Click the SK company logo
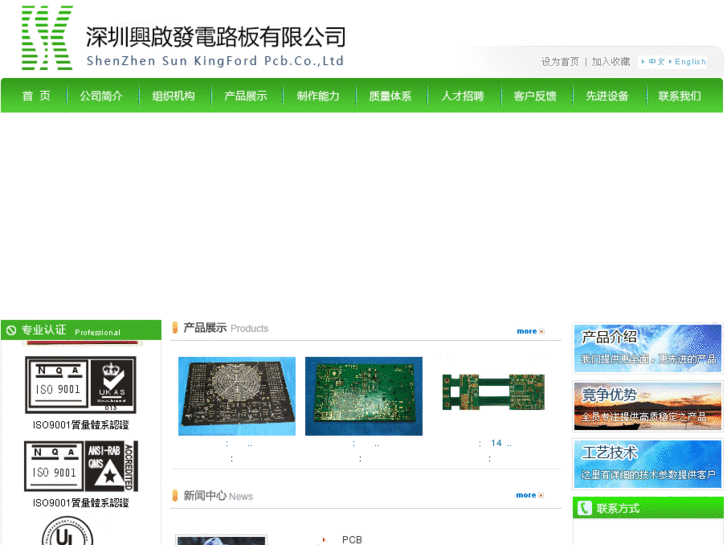The height and width of the screenshot is (545, 727). click(47, 38)
